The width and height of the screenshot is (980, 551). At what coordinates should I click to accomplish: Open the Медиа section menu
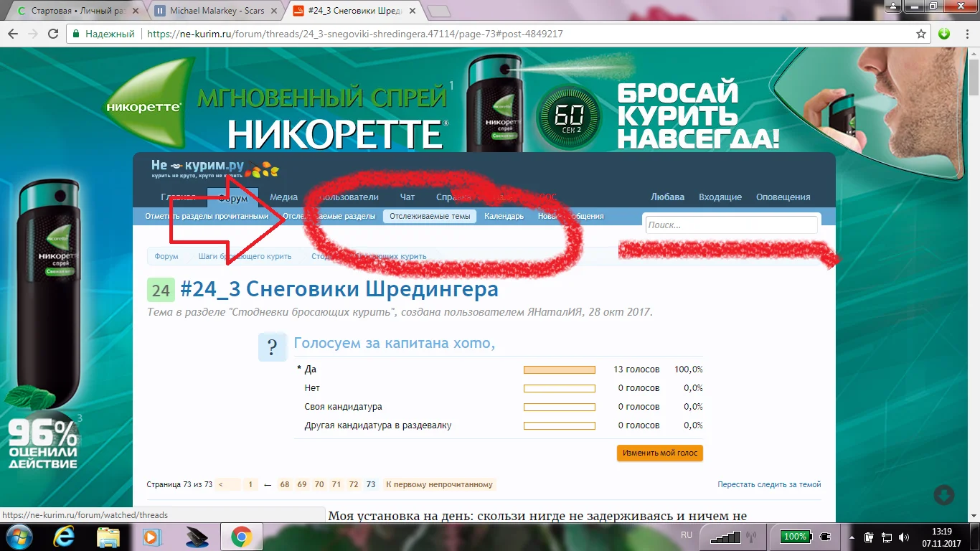pyautogui.click(x=283, y=196)
